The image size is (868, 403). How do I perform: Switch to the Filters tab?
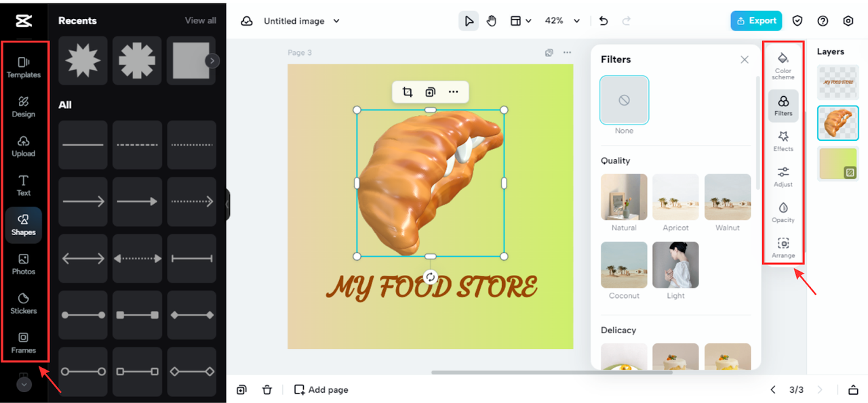pos(783,106)
